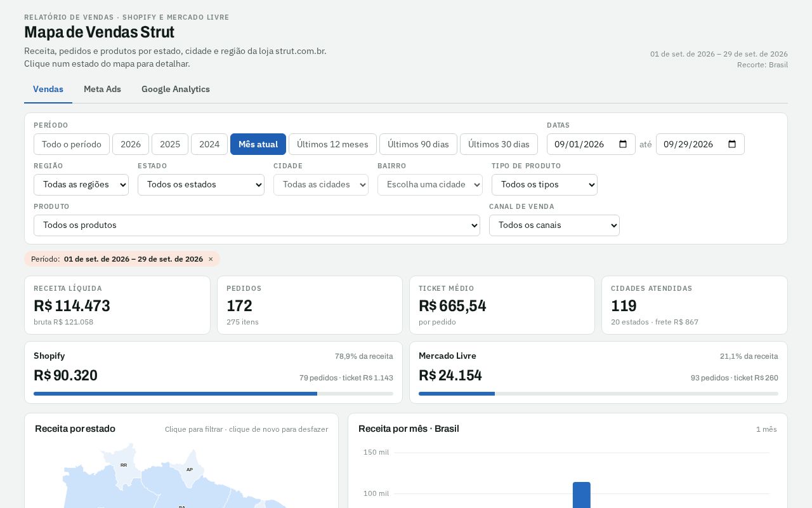Viewport: 812px width, 508px height.
Task: Open the end date calendar picker icon
Action: (732, 144)
